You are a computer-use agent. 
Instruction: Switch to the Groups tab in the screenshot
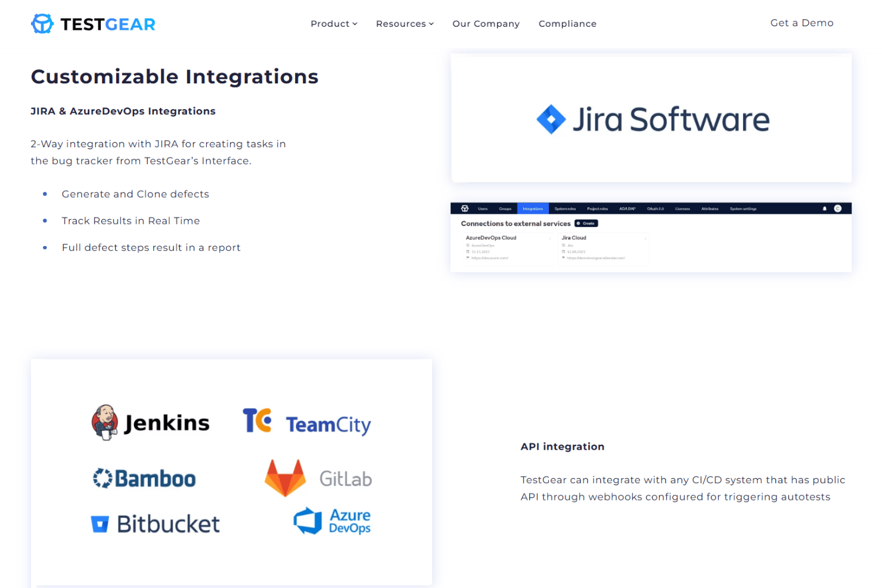coord(505,209)
